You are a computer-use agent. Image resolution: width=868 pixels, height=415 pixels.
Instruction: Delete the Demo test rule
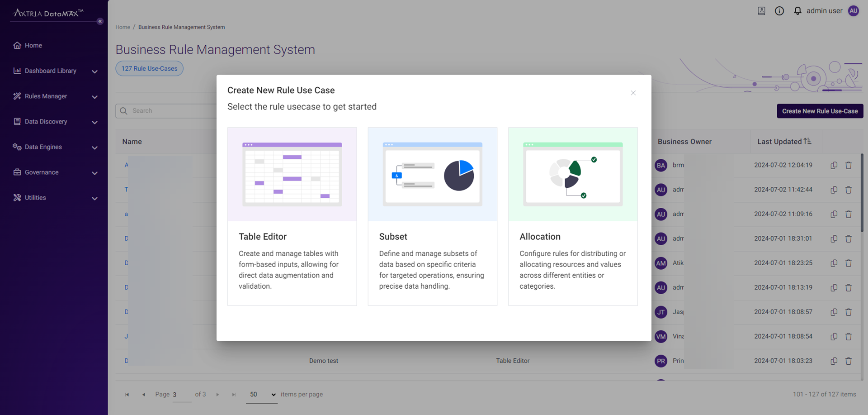coord(849,361)
